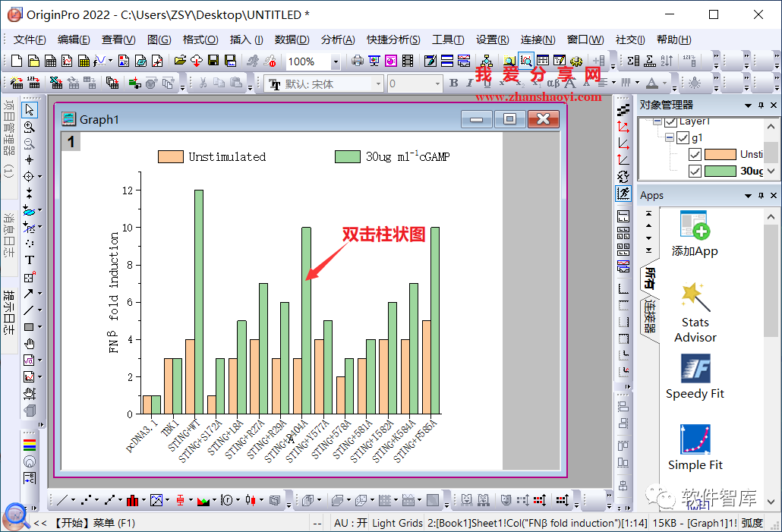Open the Stats Advisor app
Image resolution: width=782 pixels, height=532 pixels.
695,313
